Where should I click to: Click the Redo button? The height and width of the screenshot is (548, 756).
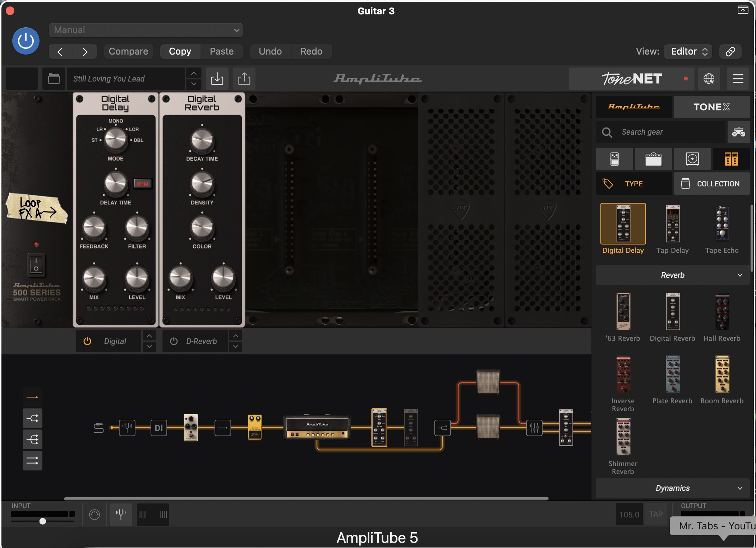[x=311, y=51]
